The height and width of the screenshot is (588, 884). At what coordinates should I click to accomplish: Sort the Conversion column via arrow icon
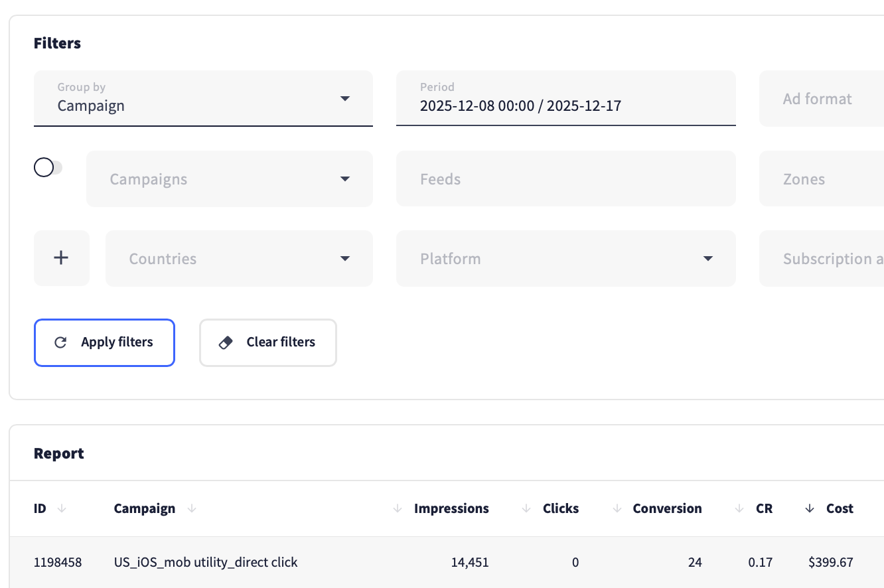617,508
